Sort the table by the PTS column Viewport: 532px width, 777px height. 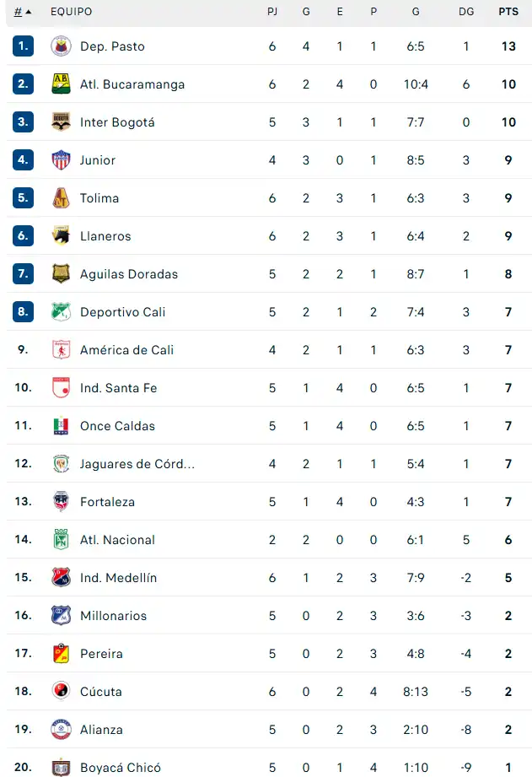tap(508, 12)
